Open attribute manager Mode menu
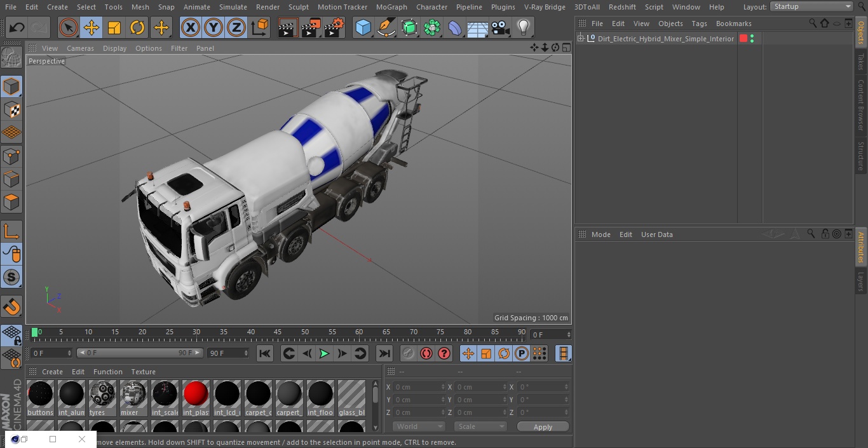 coord(600,234)
